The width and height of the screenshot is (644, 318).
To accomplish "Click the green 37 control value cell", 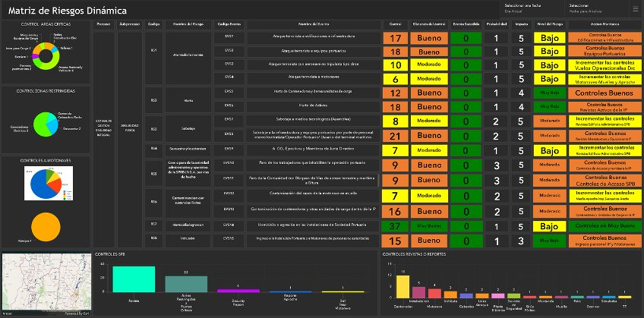I will click(x=395, y=226).
